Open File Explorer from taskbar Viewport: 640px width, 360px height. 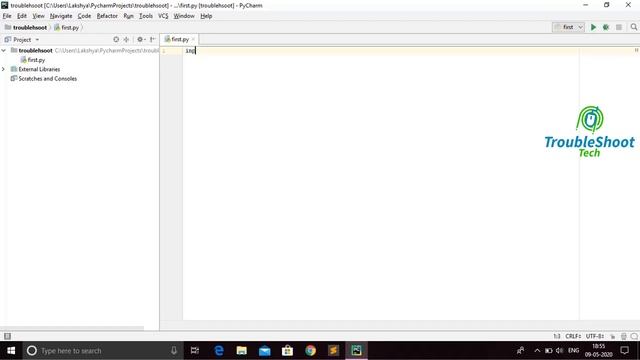pyautogui.click(x=242, y=351)
